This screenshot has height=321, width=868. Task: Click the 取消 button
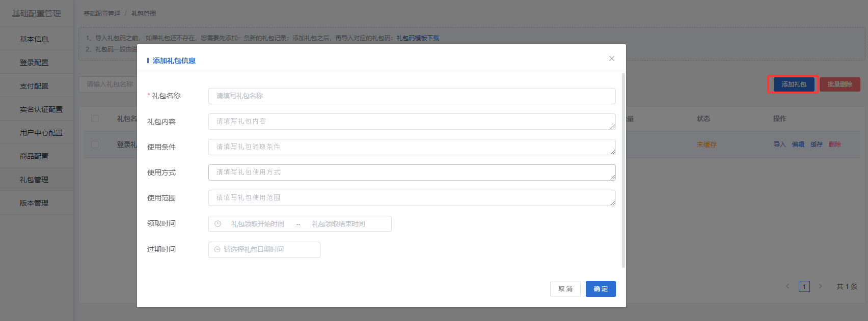point(565,289)
